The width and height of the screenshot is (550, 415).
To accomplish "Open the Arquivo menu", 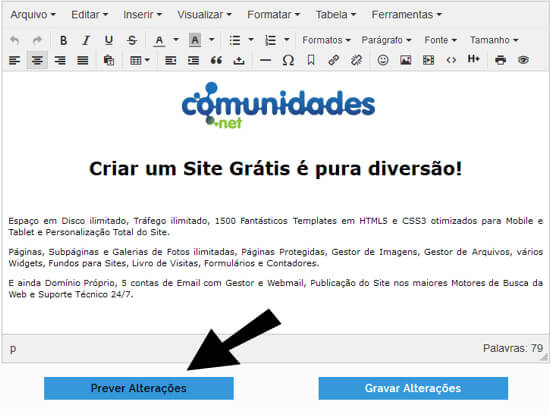I will [x=33, y=15].
